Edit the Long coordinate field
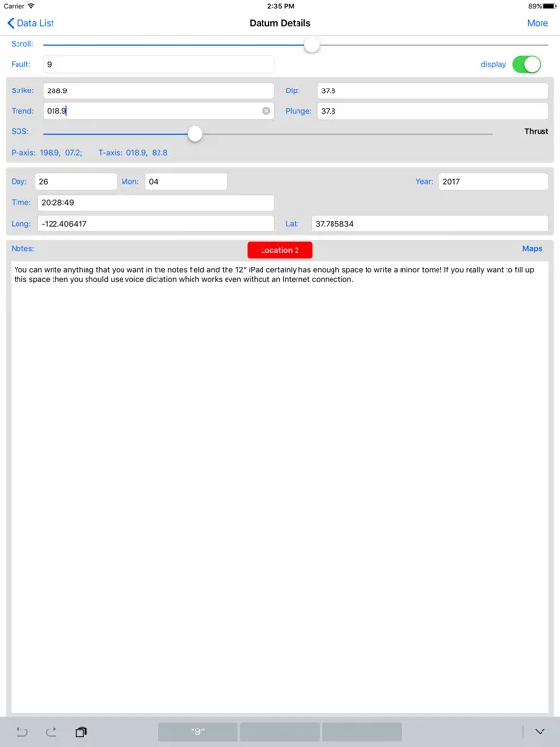 point(156,224)
